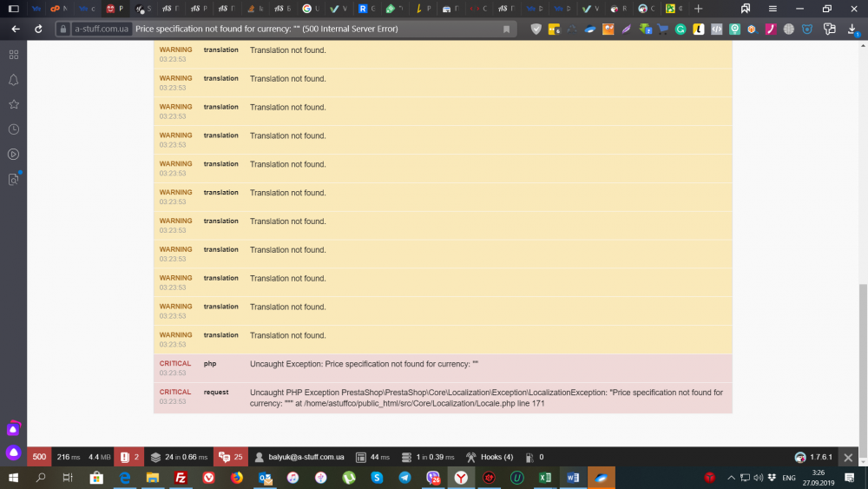Image resolution: width=868 pixels, height=489 pixels.
Task: Switch to the Google tab
Action: pyautogui.click(x=311, y=9)
